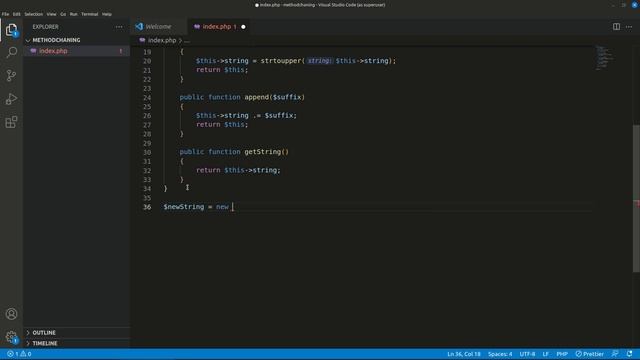Viewport: 640px width, 360px height.
Task: Open the File menu
Action: 6,14
